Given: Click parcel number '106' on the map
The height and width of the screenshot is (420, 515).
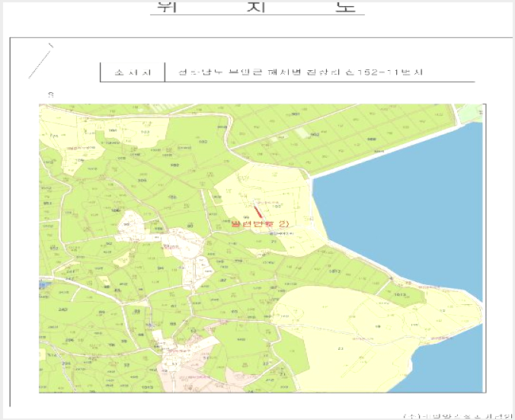Looking at the screenshot, I should (x=142, y=181).
